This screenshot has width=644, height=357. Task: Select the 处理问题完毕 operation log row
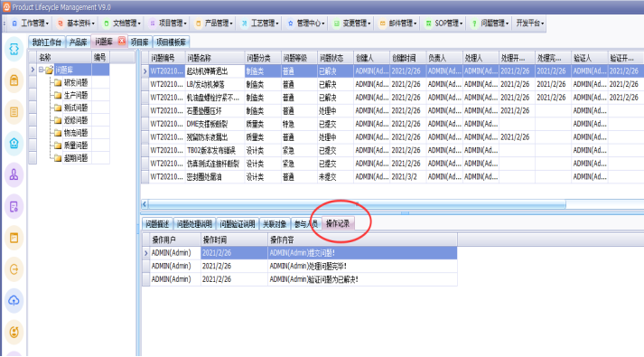pyautogui.click(x=300, y=267)
